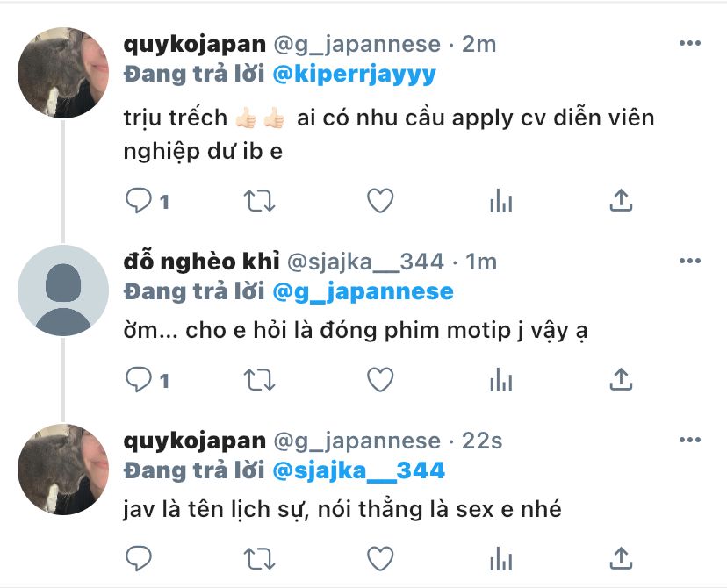Open more options on the 22s-old tweet
The height and width of the screenshot is (588, 727).
[689, 440]
